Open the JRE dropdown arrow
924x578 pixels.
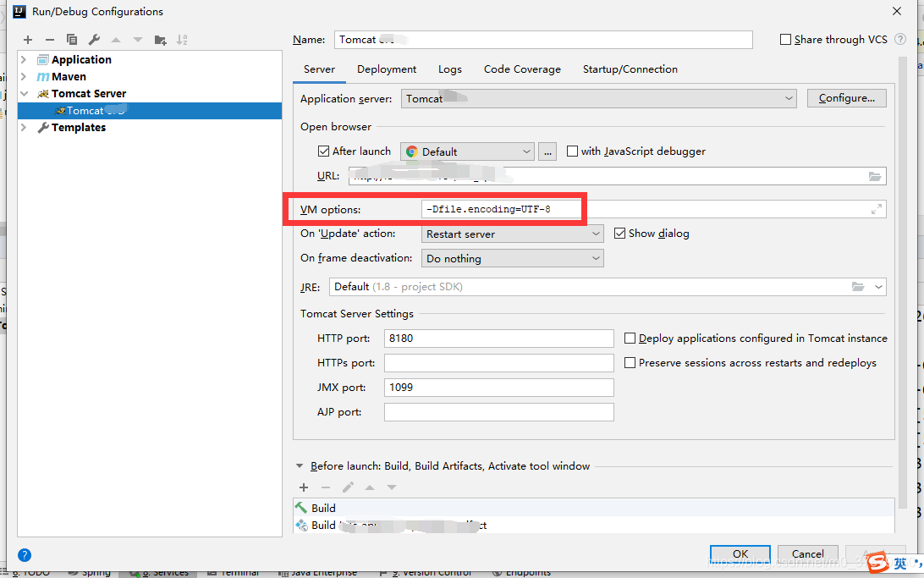point(878,287)
